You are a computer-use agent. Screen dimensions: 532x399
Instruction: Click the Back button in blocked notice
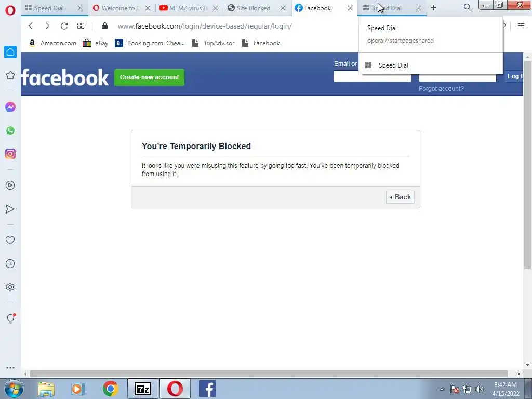(400, 197)
